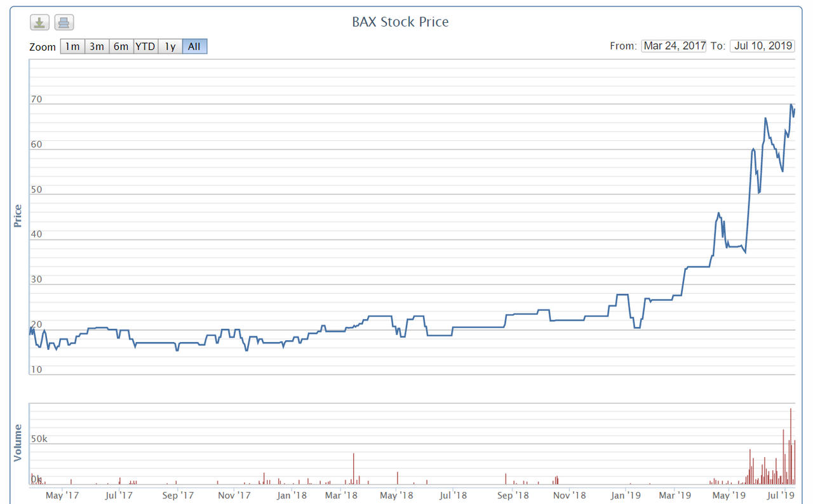
Task: Click the download chart icon
Action: point(39,23)
